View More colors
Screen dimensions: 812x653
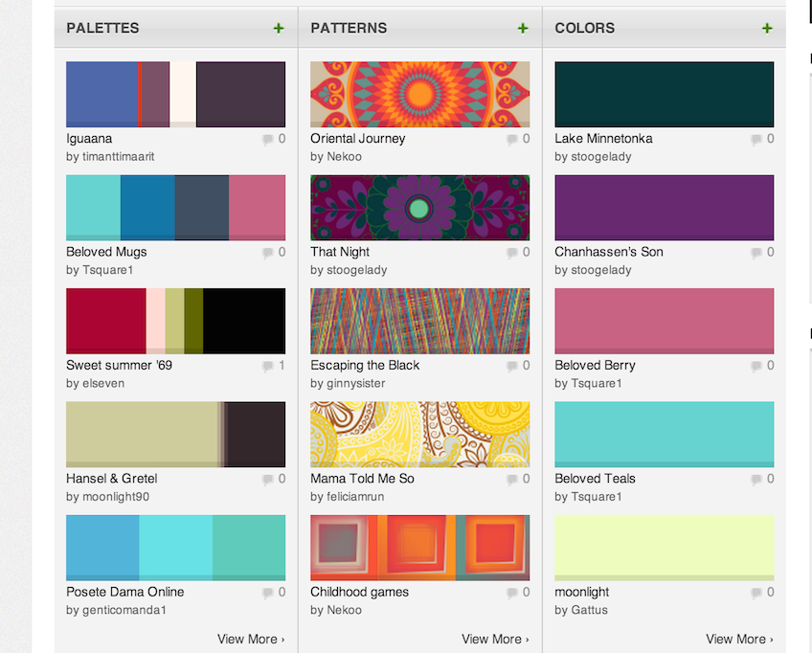pyautogui.click(x=739, y=639)
